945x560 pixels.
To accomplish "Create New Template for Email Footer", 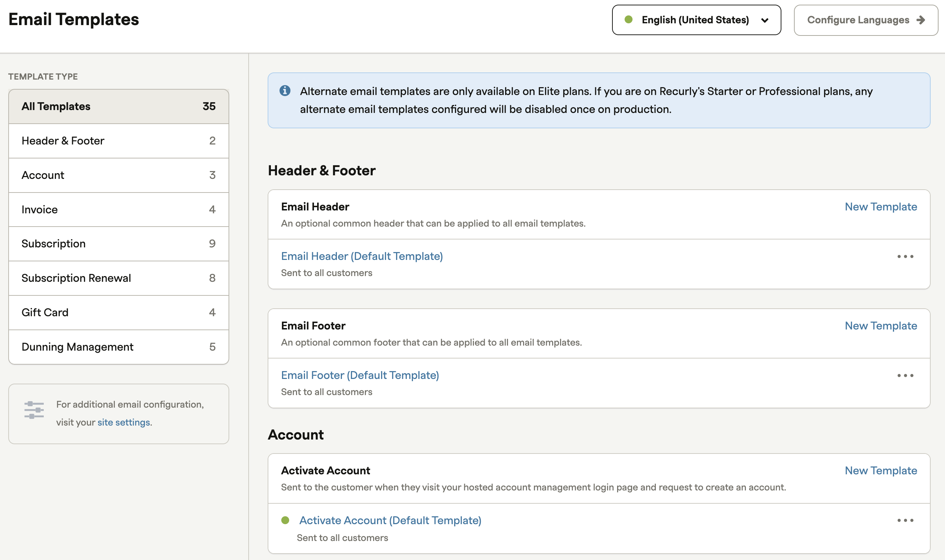I will pyautogui.click(x=880, y=326).
